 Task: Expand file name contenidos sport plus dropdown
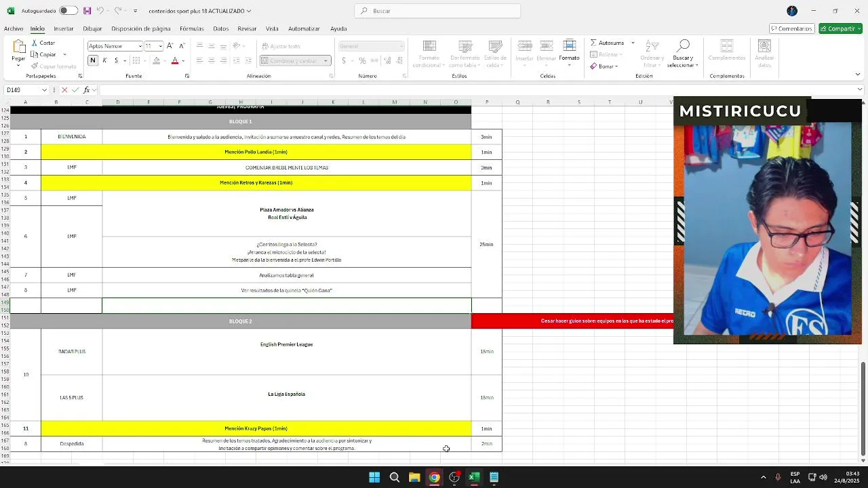(249, 11)
